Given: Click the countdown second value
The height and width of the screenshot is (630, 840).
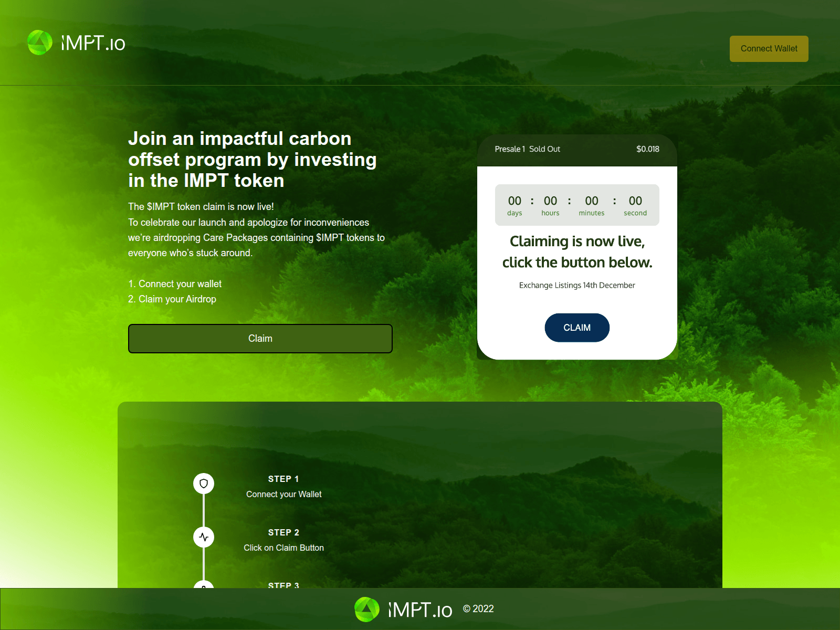Looking at the screenshot, I should (x=635, y=201).
